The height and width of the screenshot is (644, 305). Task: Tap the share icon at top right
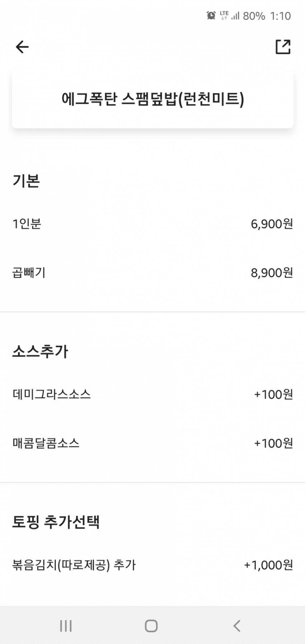(283, 47)
